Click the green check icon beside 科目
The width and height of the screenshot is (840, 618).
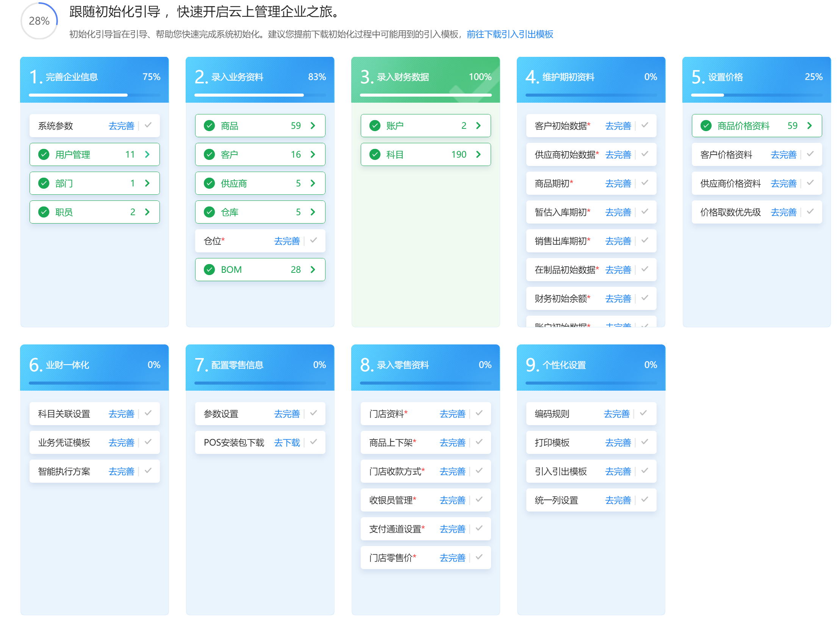375,154
